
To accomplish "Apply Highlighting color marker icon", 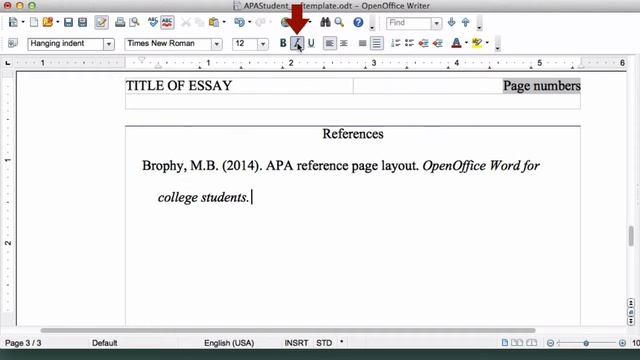I will [477, 43].
